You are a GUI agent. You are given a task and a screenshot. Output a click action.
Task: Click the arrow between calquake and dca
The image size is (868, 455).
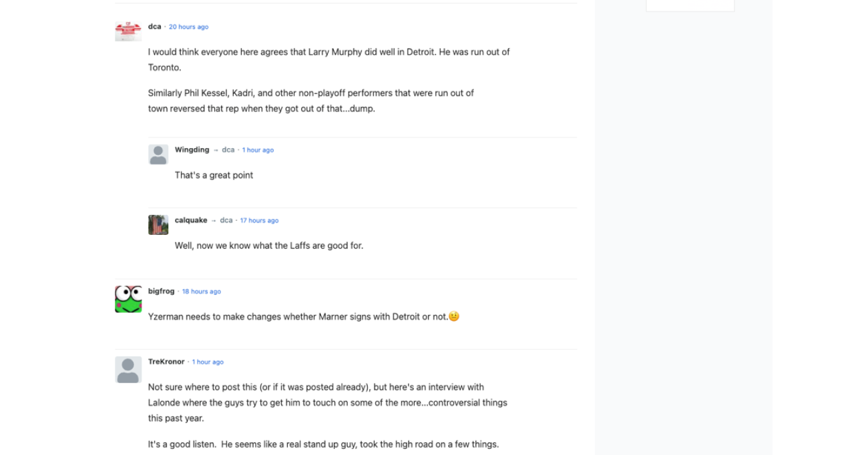pos(213,220)
